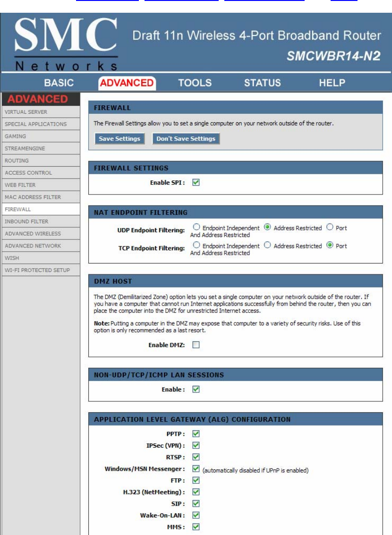This screenshot has width=392, height=535.
Task: Go to Advanced Wireless settings
Action: click(x=41, y=234)
